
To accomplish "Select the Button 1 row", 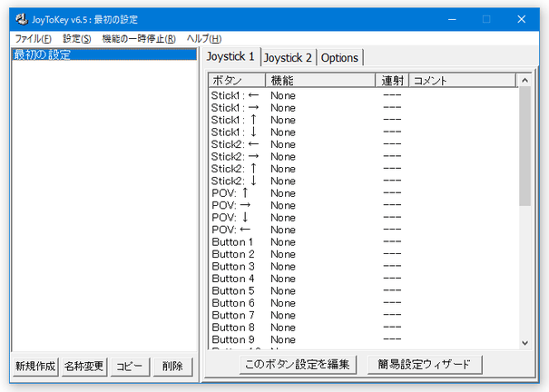I will [364, 242].
